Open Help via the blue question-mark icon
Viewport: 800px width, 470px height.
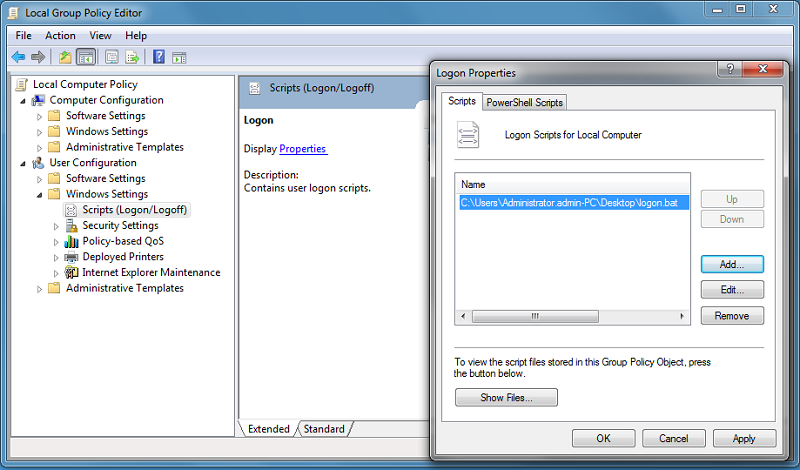pyautogui.click(x=158, y=57)
